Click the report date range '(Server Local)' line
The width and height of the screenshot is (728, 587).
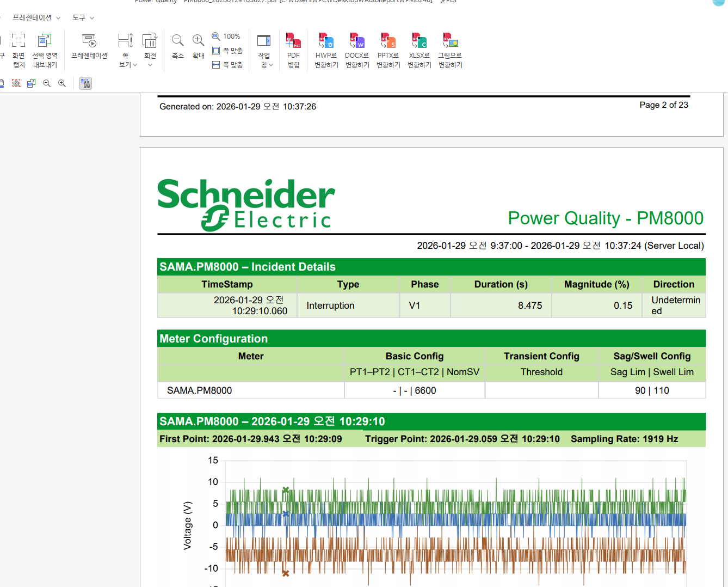560,246
